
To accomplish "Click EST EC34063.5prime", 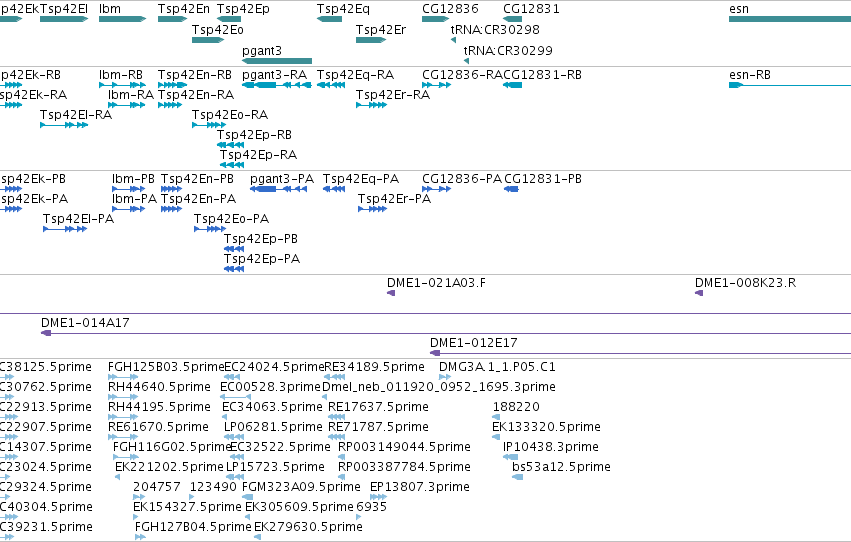I will coord(225,417).
